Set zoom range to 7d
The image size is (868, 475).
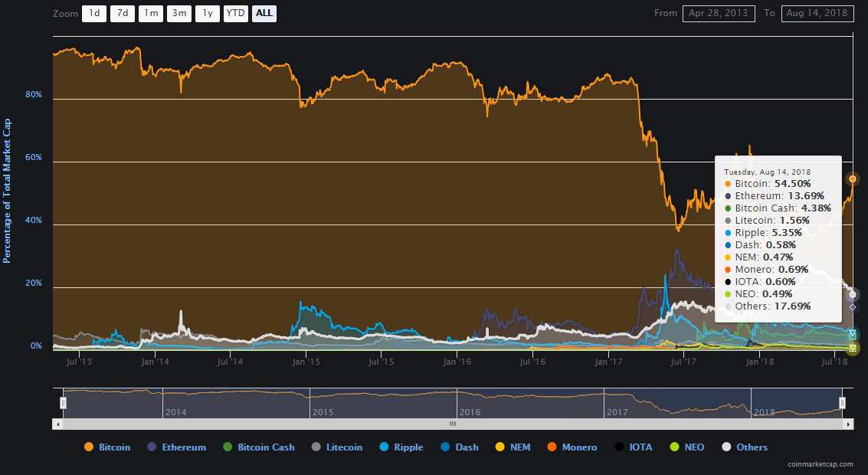[x=123, y=13]
